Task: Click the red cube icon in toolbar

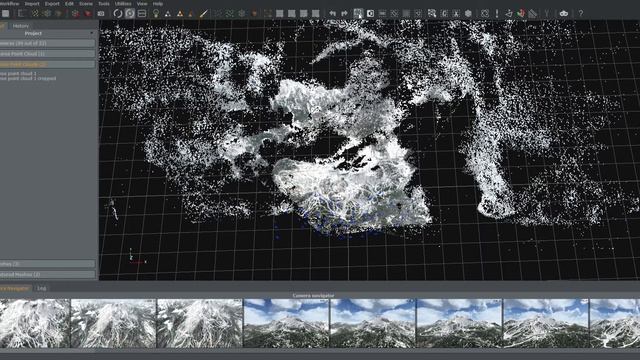Action: [75, 13]
